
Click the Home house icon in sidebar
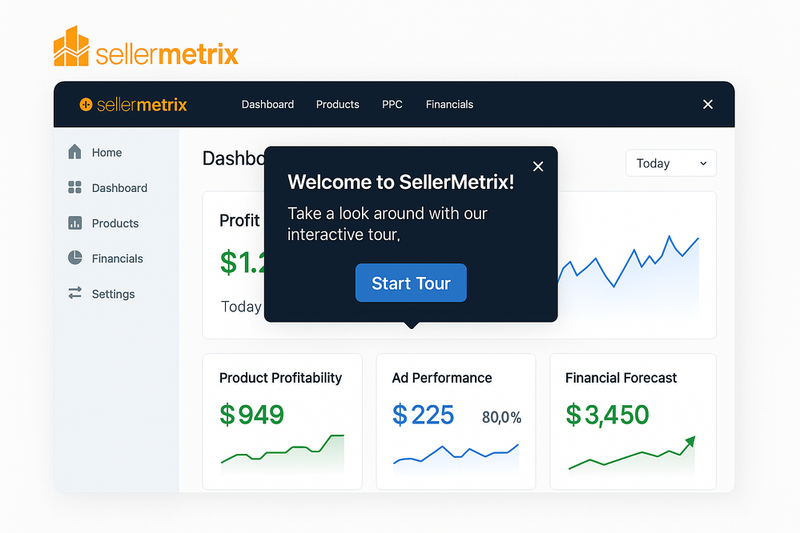coord(75,152)
